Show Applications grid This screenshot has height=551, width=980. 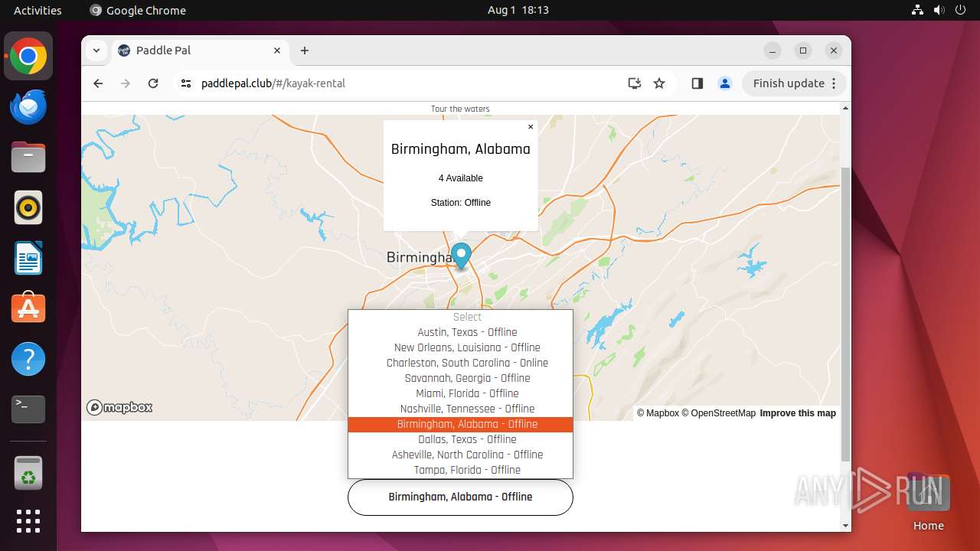coord(28,521)
